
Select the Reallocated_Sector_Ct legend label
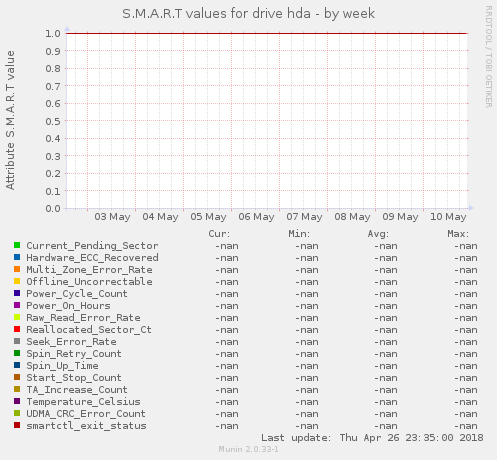(x=89, y=330)
